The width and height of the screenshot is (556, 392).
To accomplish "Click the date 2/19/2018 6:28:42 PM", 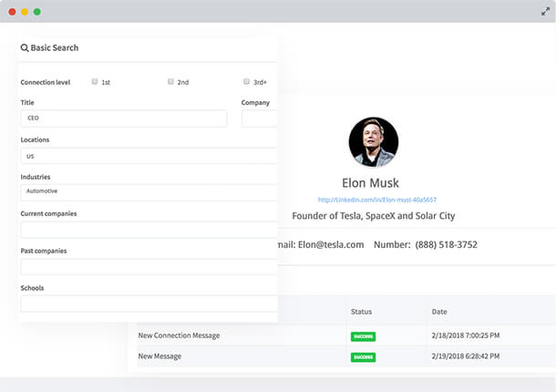I will 466,356.
